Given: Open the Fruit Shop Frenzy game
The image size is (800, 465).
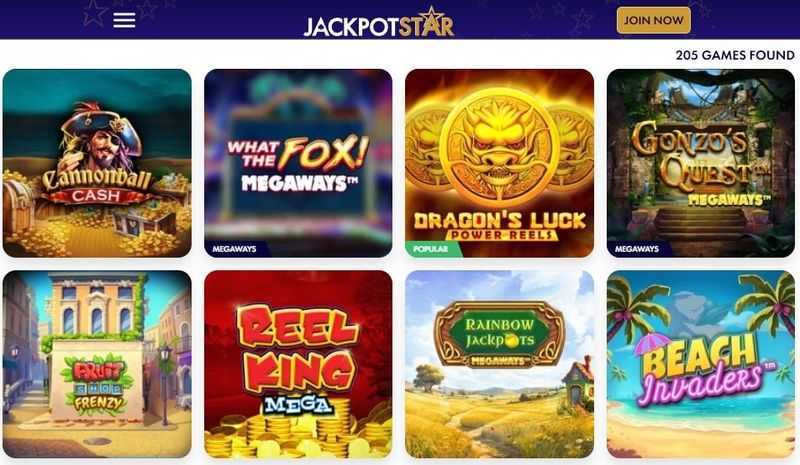Looking at the screenshot, I should click(97, 364).
